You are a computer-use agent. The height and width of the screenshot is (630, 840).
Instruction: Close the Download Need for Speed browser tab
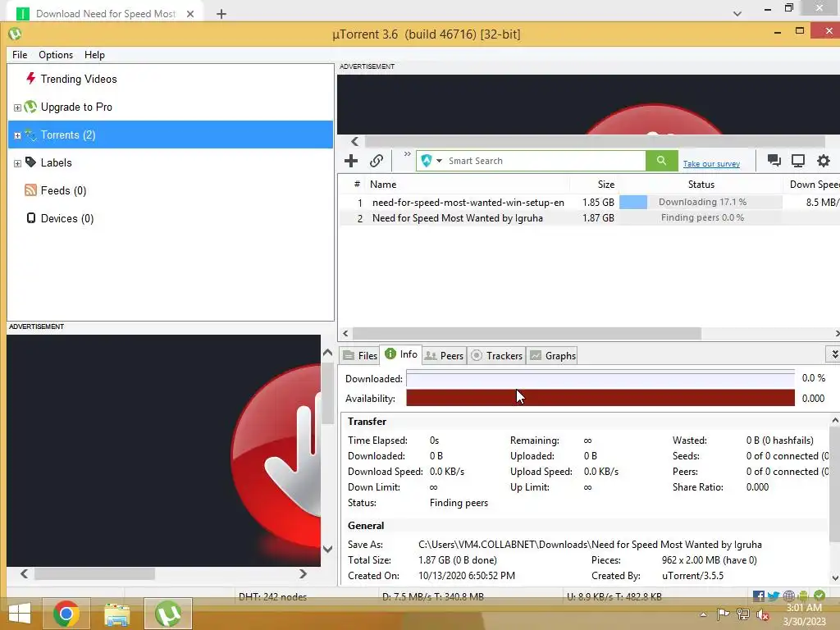coord(190,14)
